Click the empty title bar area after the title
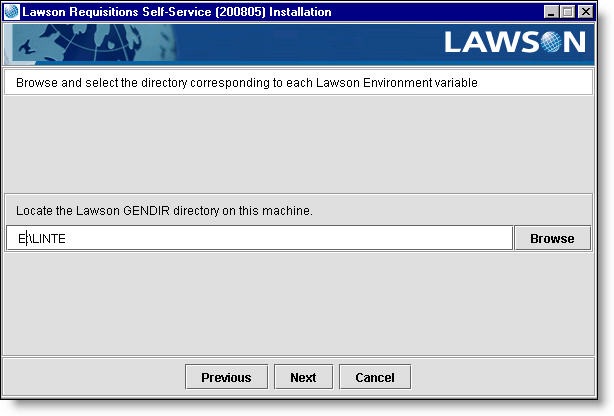The width and height of the screenshot is (614, 416). 440,12
